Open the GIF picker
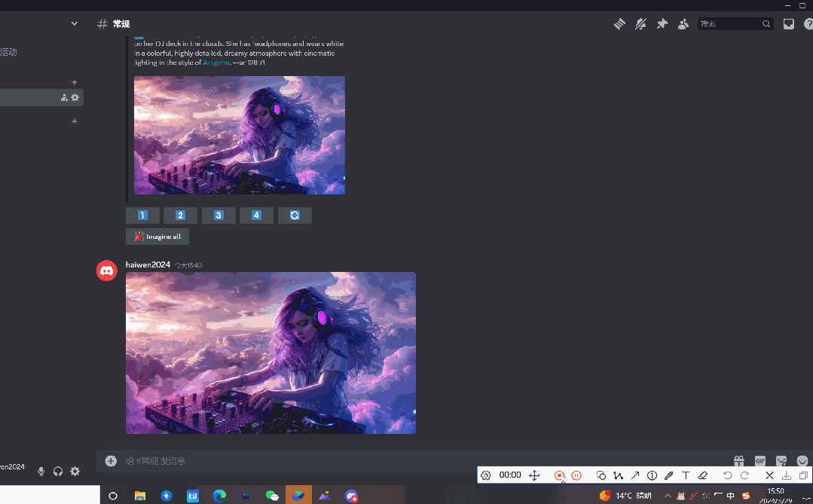This screenshot has height=504, width=813. click(x=760, y=461)
